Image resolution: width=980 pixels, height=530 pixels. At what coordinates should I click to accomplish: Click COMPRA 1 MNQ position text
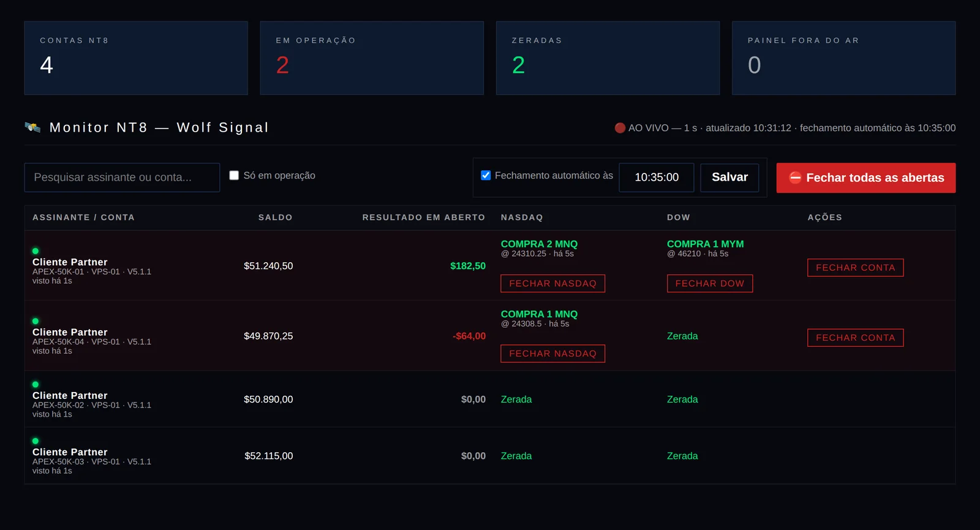click(539, 314)
